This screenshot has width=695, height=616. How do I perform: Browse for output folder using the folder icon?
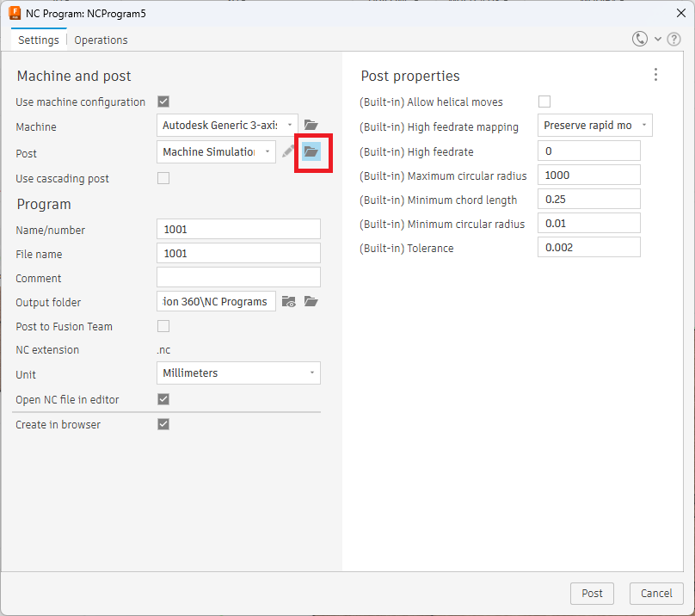pyautogui.click(x=311, y=301)
